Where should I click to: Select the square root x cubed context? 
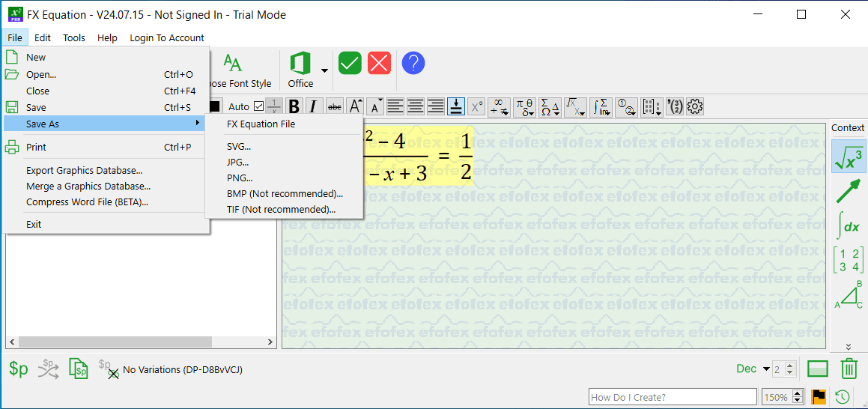pos(849,156)
